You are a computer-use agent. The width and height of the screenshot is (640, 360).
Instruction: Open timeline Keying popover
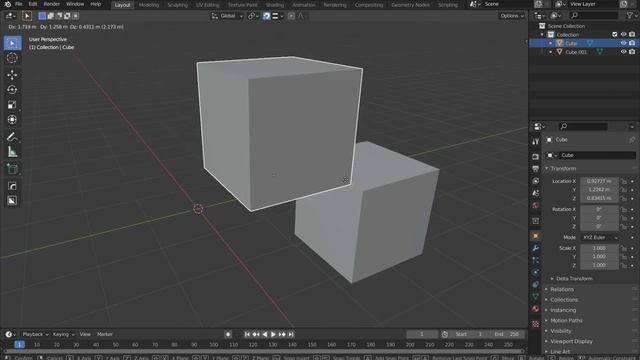coord(63,334)
